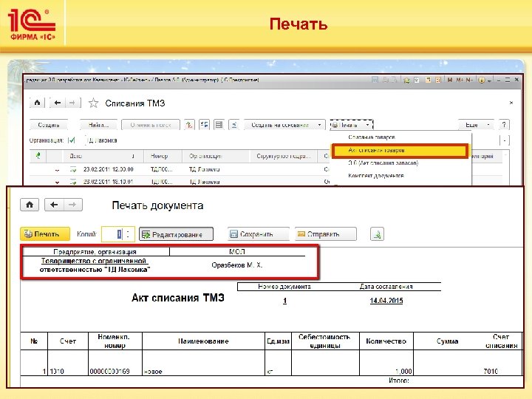Image resolution: width=532 pixels, height=399 pixels.
Task: Toggle the Редактирование edit mode button
Action: point(176,234)
